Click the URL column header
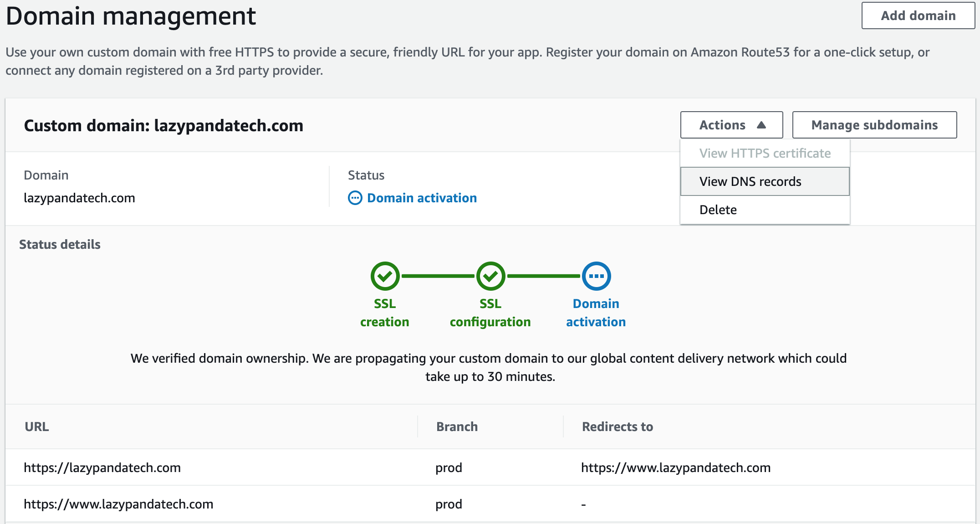Screen dimensions: 980x524 [37, 426]
